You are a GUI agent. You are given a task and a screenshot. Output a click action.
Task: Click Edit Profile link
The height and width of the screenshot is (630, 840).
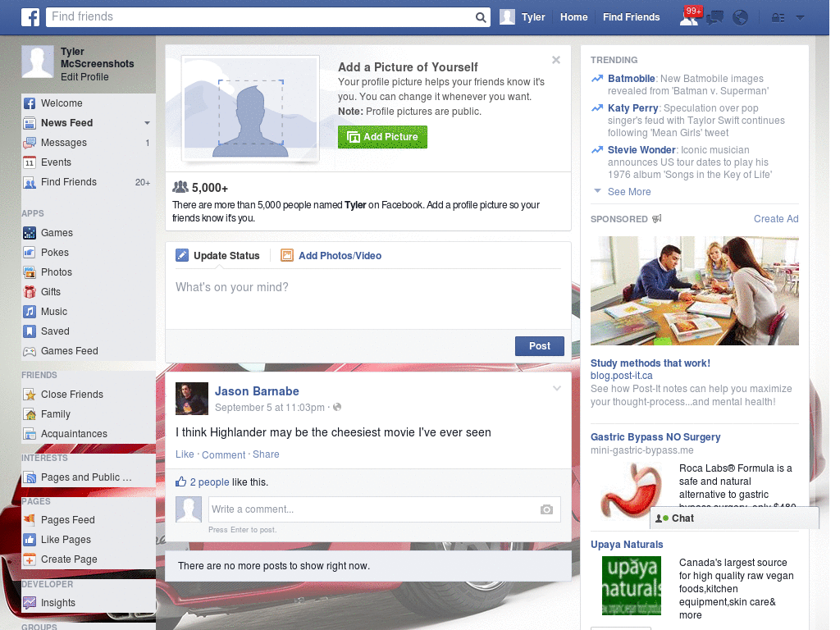(84, 77)
